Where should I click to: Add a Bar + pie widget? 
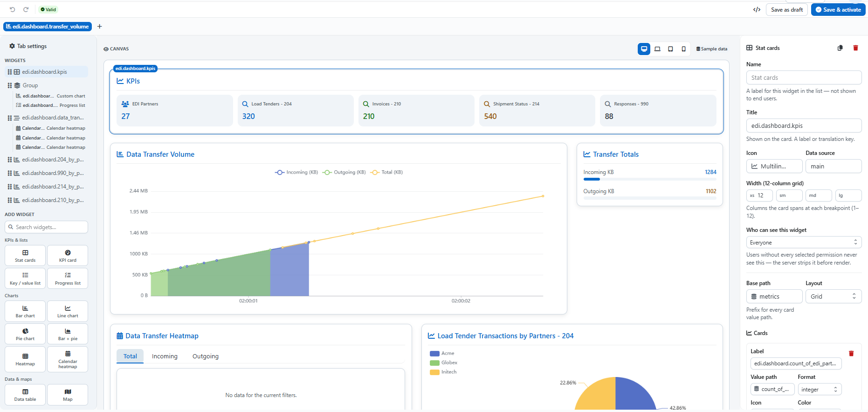[x=68, y=334]
